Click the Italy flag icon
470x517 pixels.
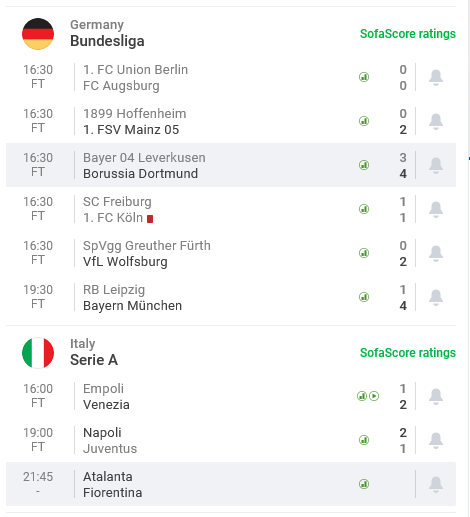(38, 353)
